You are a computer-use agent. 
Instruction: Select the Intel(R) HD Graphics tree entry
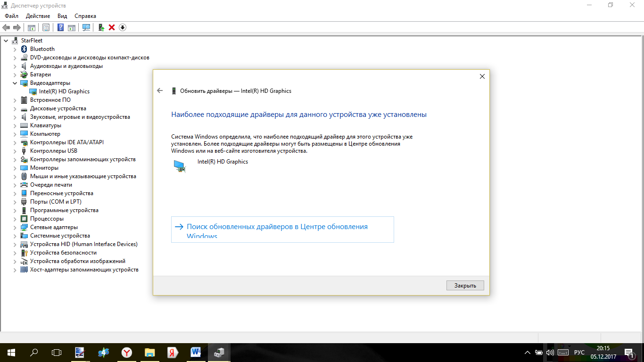click(x=64, y=91)
